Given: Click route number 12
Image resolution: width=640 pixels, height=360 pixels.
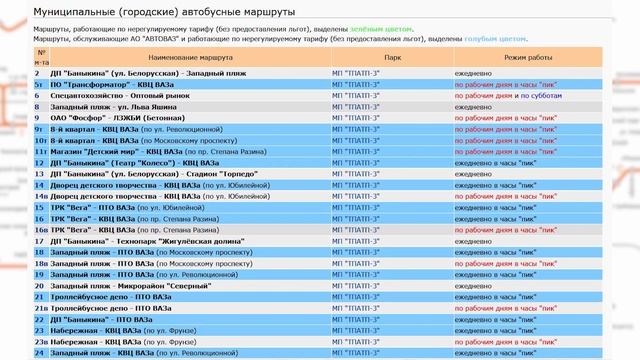Looking at the screenshot, I should pyautogui.click(x=39, y=163).
